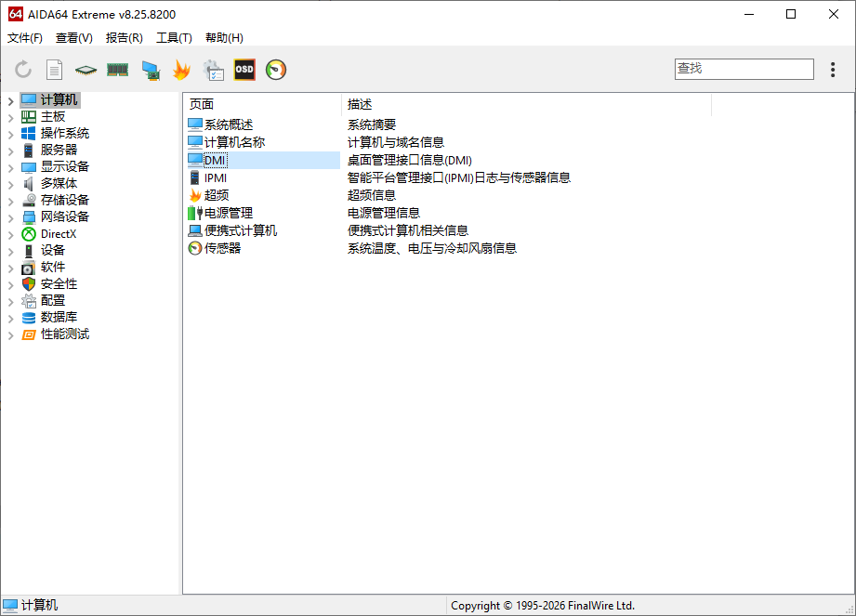The width and height of the screenshot is (856, 616).
Task: Open the 工具(T) menu
Action: 175,38
